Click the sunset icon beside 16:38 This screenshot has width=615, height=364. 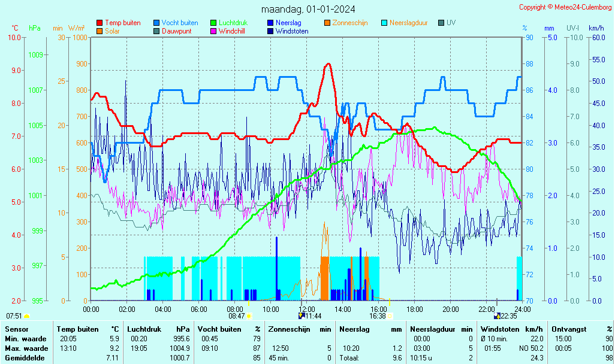[x=390, y=316]
